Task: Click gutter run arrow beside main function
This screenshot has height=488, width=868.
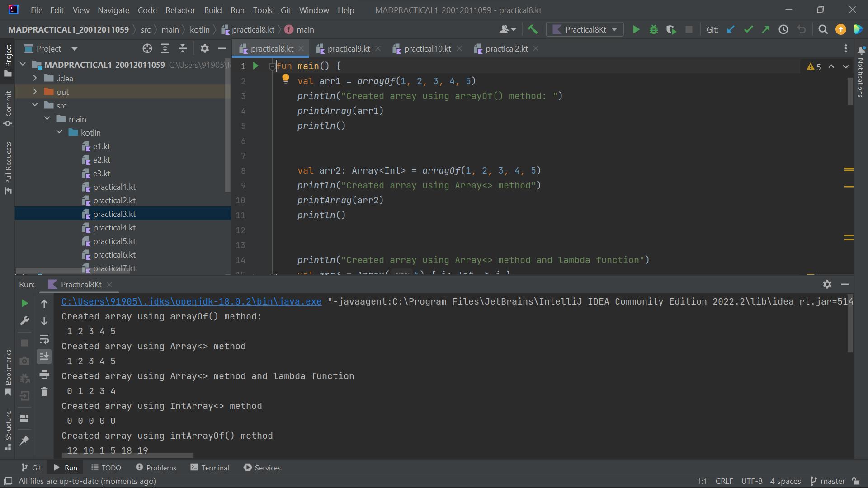Action: pos(255,66)
